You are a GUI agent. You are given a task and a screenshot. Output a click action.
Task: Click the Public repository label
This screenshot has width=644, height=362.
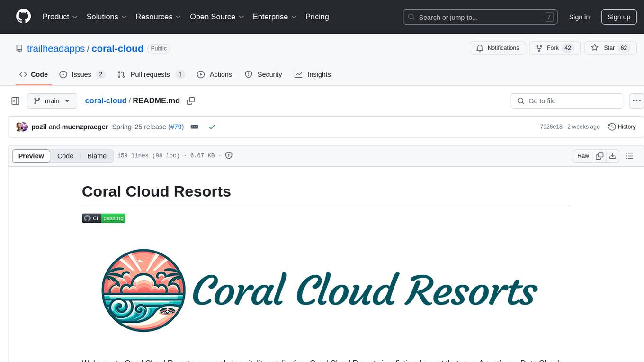tap(159, 48)
